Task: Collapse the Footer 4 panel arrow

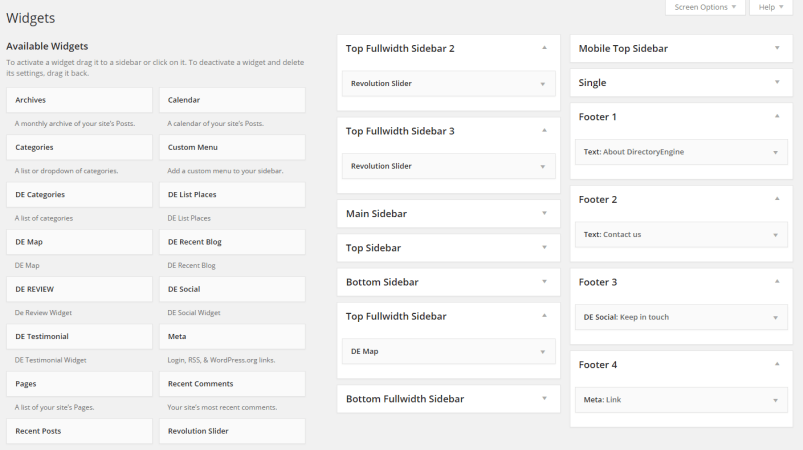Action: (x=776, y=365)
